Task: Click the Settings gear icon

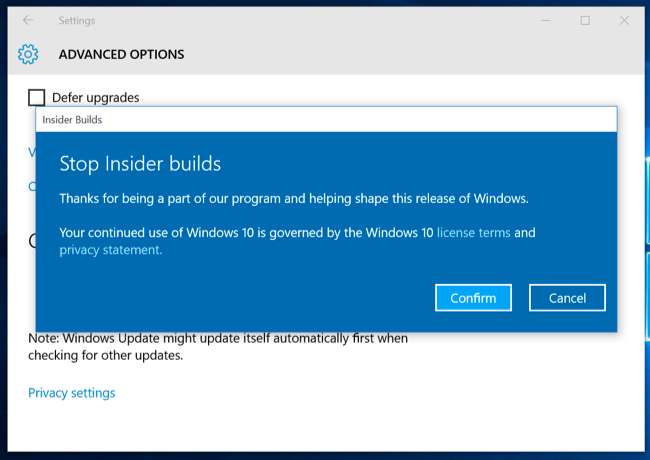Action: 28,54
